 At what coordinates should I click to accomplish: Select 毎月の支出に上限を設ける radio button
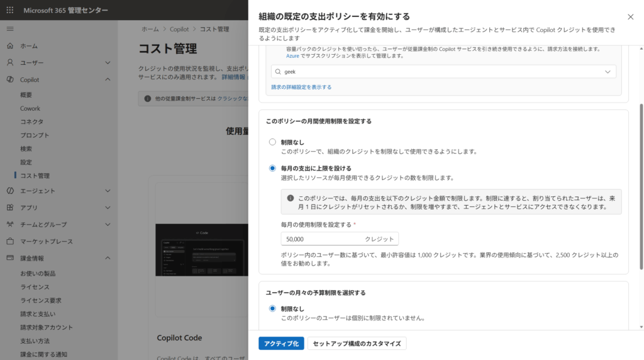[x=272, y=168]
